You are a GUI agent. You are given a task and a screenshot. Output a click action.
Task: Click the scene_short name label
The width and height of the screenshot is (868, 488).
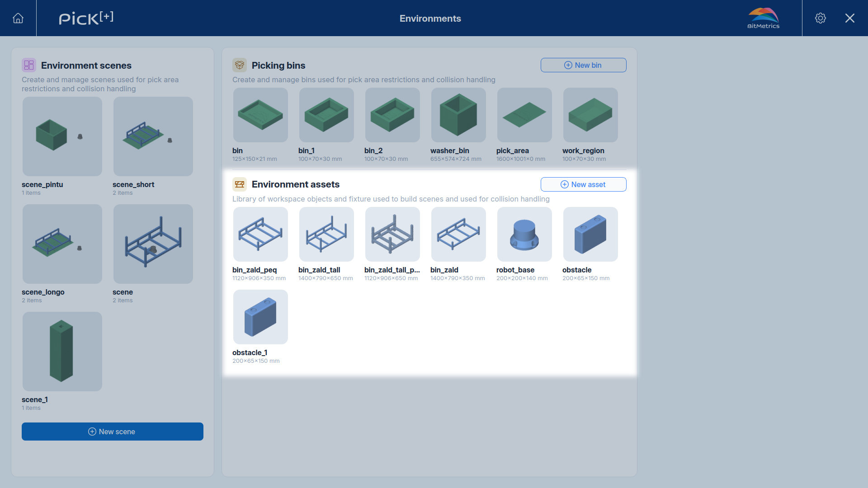point(133,184)
